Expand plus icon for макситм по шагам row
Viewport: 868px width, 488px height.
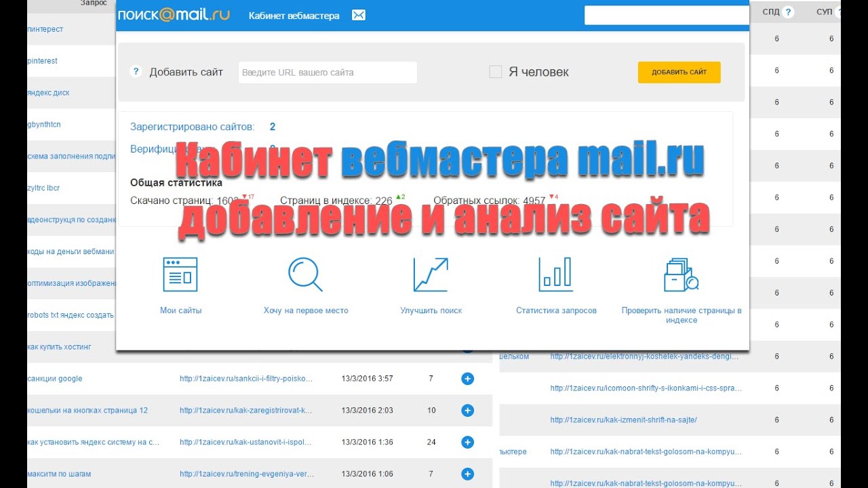(x=467, y=474)
